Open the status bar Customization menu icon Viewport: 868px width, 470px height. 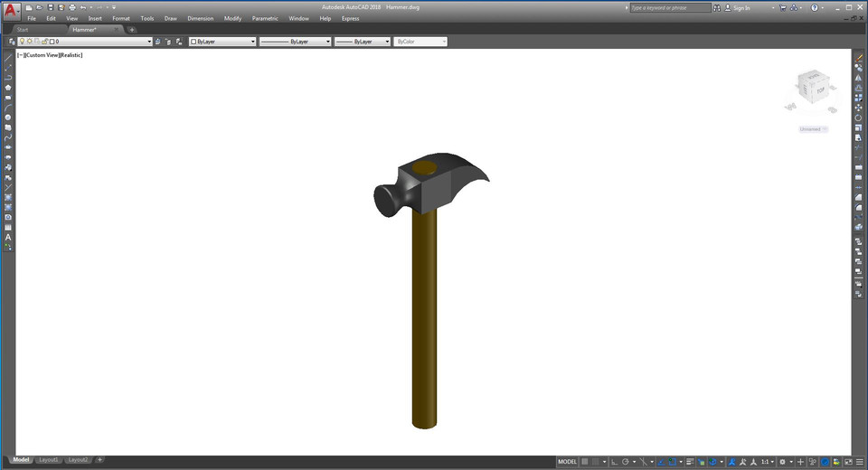[859, 462]
